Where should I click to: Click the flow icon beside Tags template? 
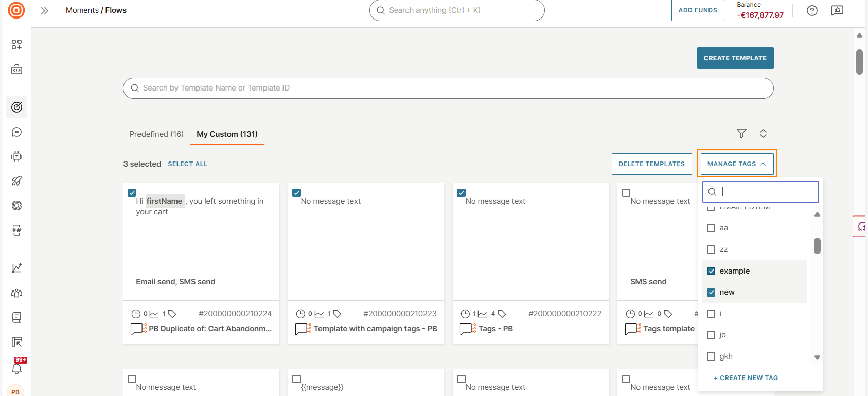click(x=633, y=329)
